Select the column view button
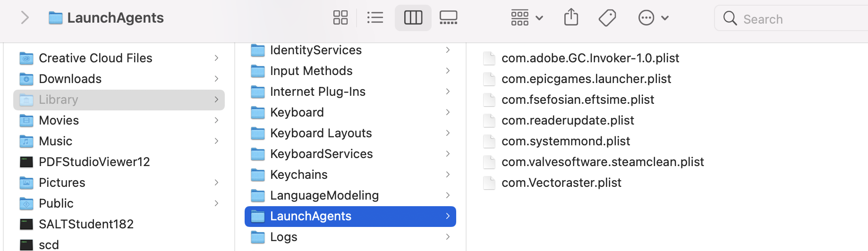The height and width of the screenshot is (251, 868). pos(413,18)
